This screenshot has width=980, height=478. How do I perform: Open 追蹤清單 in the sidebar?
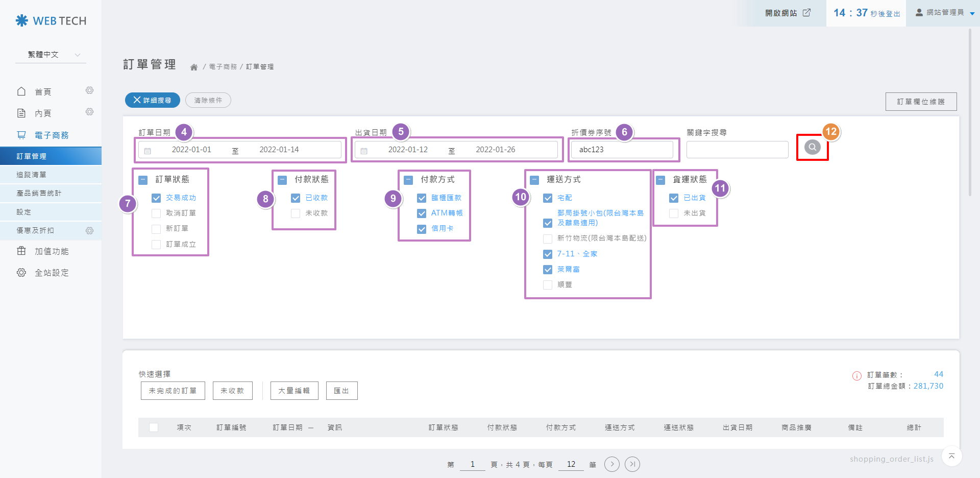click(32, 175)
